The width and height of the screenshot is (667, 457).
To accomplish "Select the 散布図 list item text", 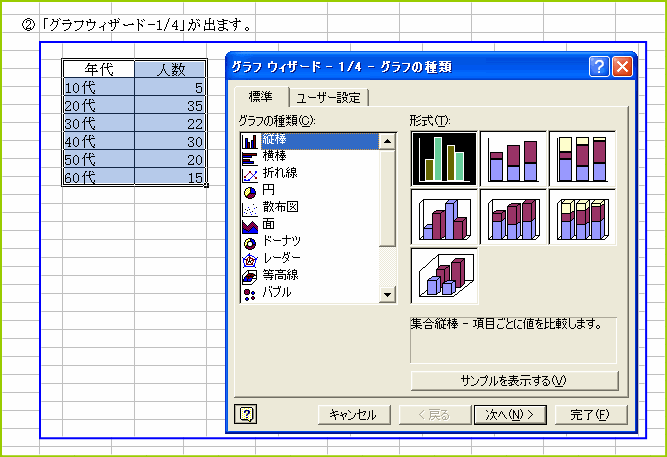I will point(280,207).
